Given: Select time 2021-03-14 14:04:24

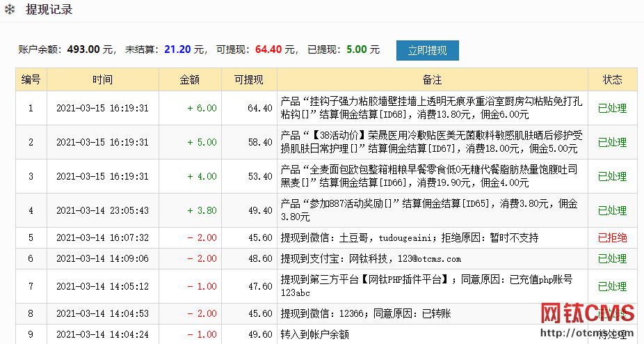Looking at the screenshot, I should pos(102,334).
